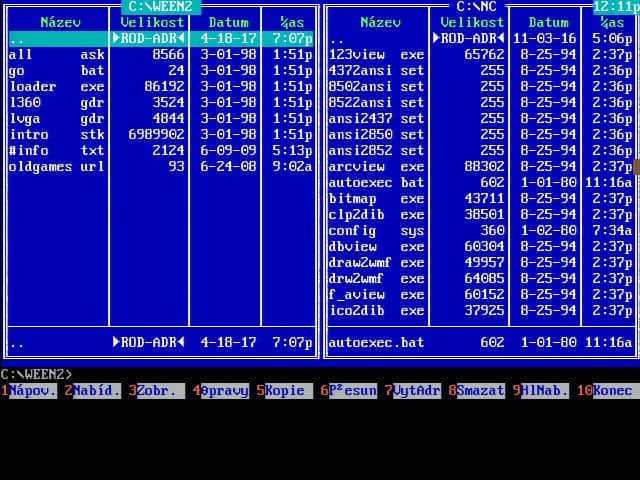
Task: Click the 1 Nápov. help function key
Action: coord(29,391)
